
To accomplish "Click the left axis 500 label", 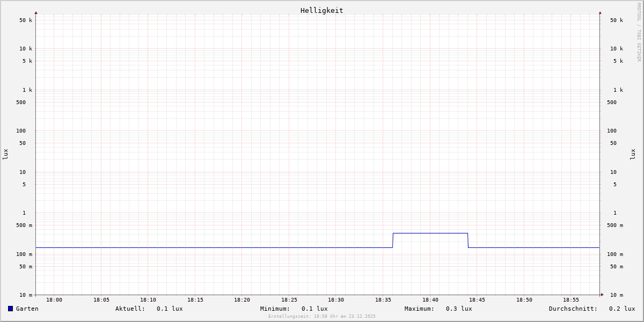I will 21,103.
